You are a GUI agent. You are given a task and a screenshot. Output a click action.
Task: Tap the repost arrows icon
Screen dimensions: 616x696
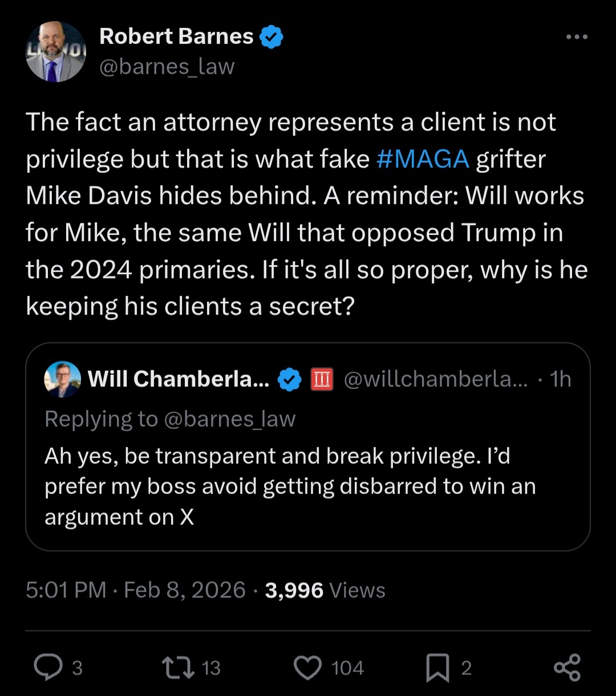tap(177, 667)
